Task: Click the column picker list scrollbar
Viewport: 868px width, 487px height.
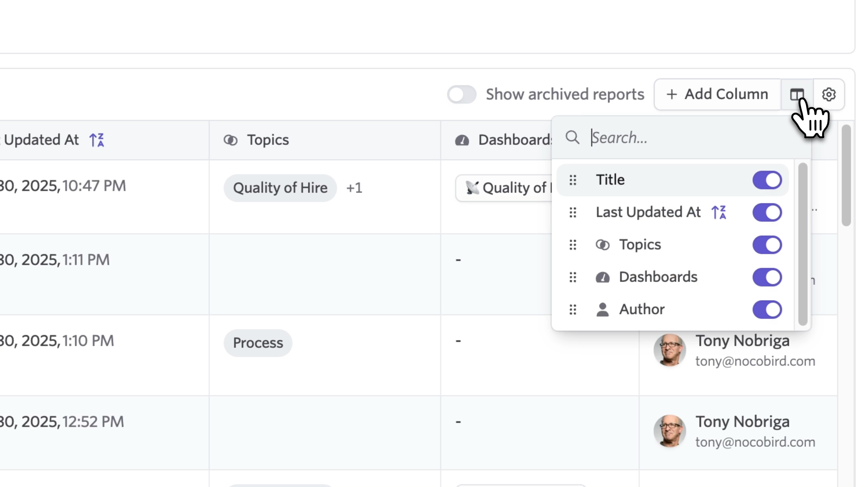Action: pos(803,244)
